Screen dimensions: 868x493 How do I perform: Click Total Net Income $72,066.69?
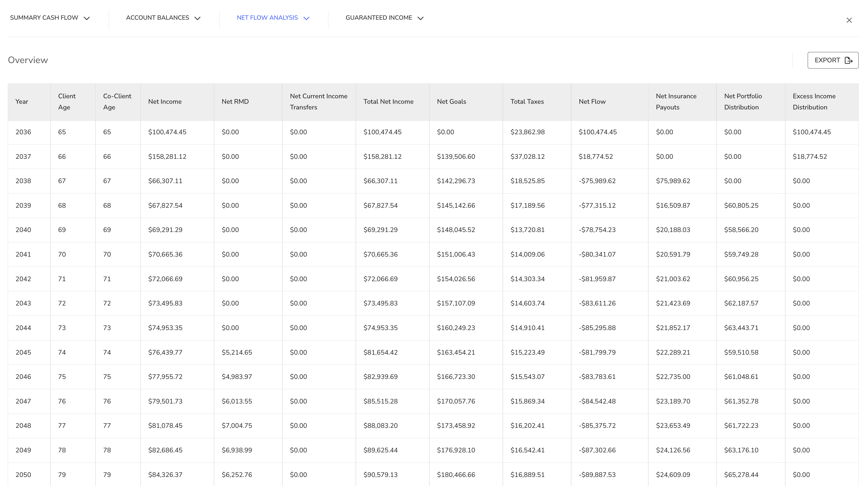coord(380,279)
